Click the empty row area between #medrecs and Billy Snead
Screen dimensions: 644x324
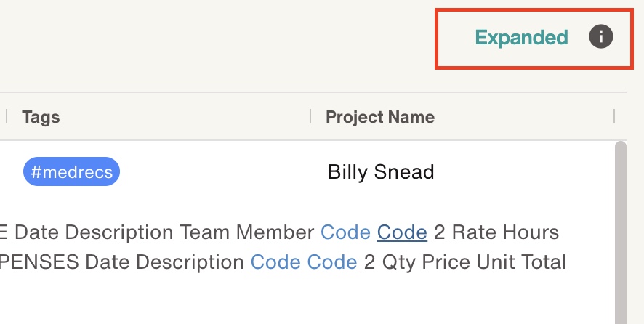(218, 172)
